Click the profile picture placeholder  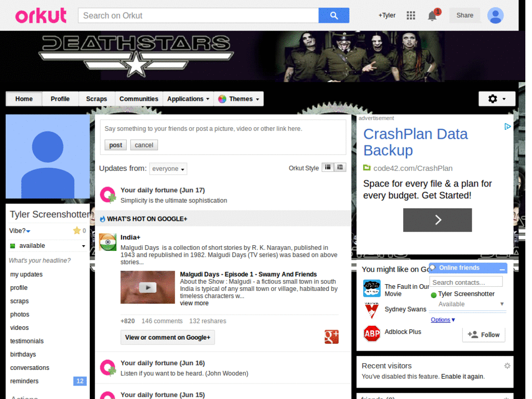pyautogui.click(x=48, y=156)
